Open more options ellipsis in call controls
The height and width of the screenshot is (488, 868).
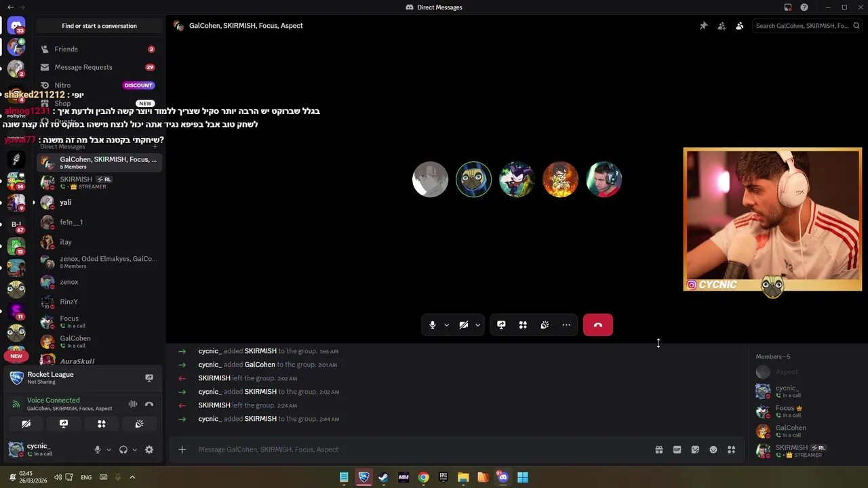pos(566,325)
